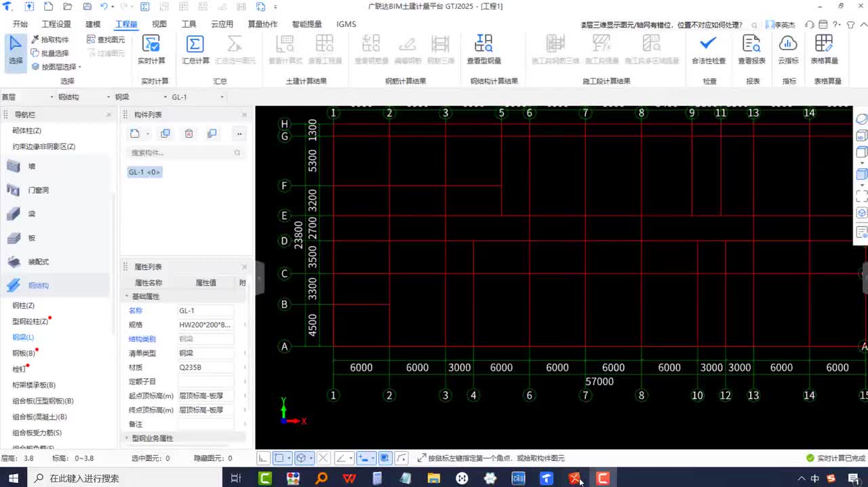Switch to 智能提量 ribbon tab
The height and width of the screenshot is (487, 868).
pyautogui.click(x=307, y=24)
